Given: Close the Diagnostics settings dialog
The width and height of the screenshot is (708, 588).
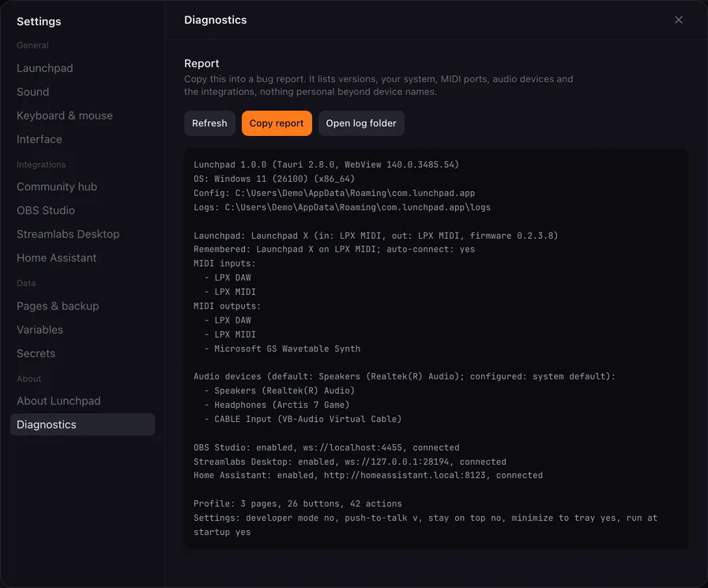Looking at the screenshot, I should pyautogui.click(x=678, y=20).
